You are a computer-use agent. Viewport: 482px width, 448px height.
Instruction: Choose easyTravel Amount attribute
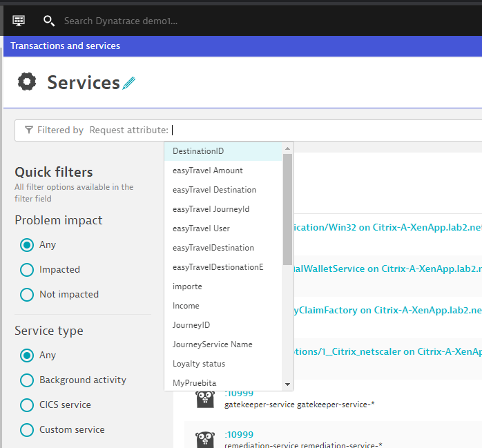point(223,171)
